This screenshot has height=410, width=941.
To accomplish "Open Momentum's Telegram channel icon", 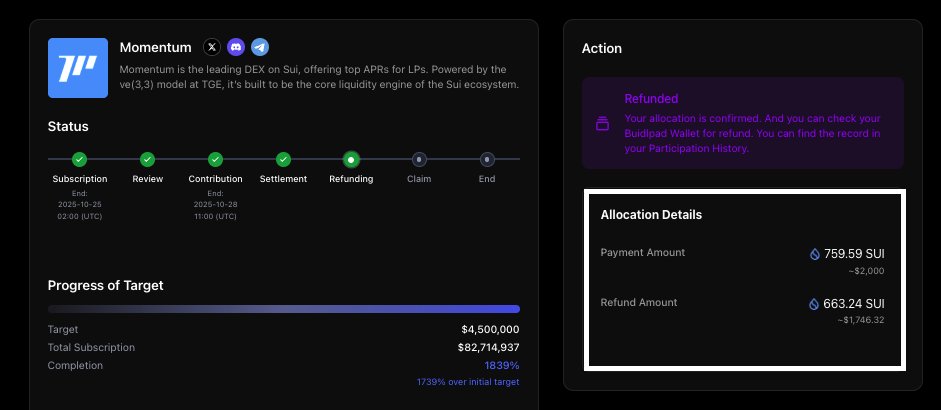I will (260, 47).
